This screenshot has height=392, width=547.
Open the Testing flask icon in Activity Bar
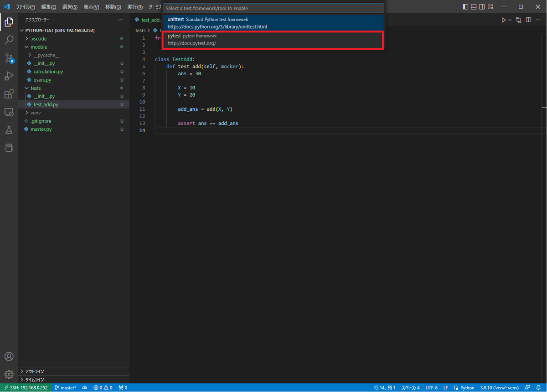(9, 130)
